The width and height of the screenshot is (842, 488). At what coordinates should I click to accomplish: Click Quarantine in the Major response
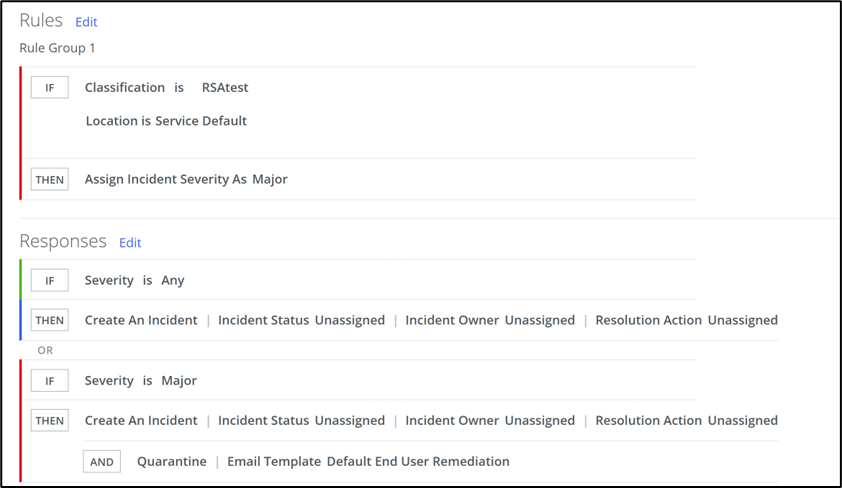pos(171,462)
